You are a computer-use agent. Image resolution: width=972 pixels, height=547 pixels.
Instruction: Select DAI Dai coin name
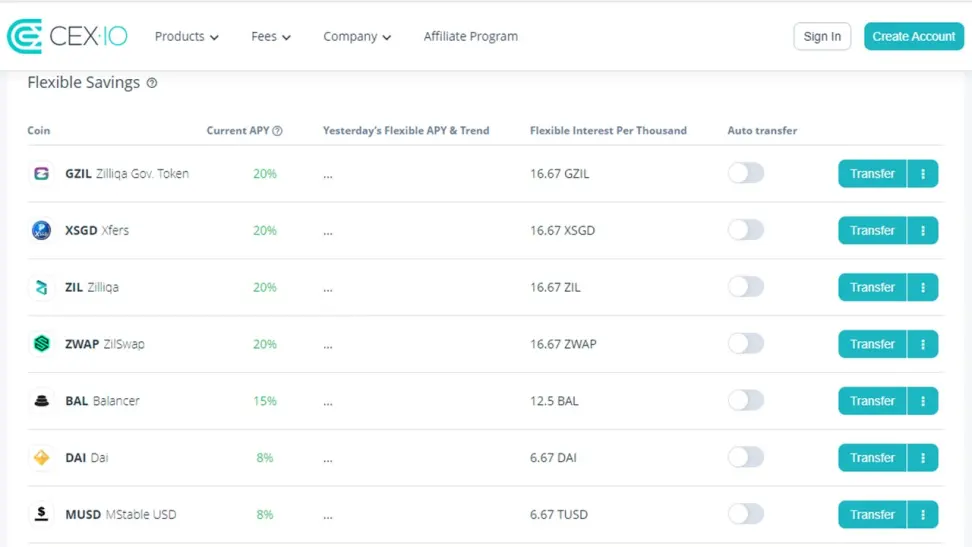87,458
